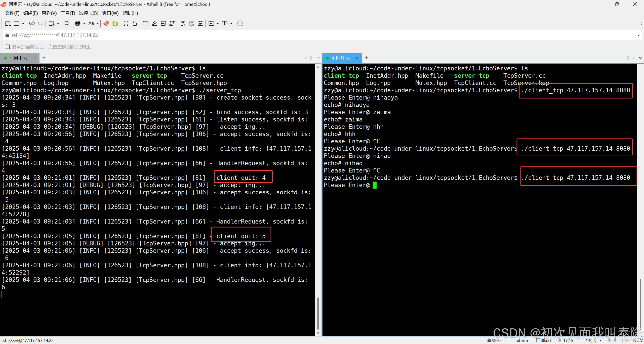Open the 工具(T) menu
The width and height of the screenshot is (644, 344).
click(68, 13)
